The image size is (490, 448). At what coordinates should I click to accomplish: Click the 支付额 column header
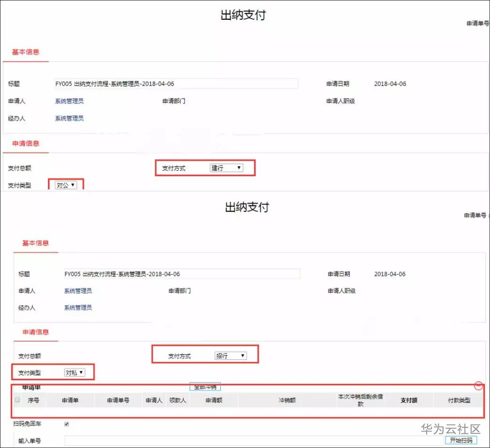coord(409,400)
